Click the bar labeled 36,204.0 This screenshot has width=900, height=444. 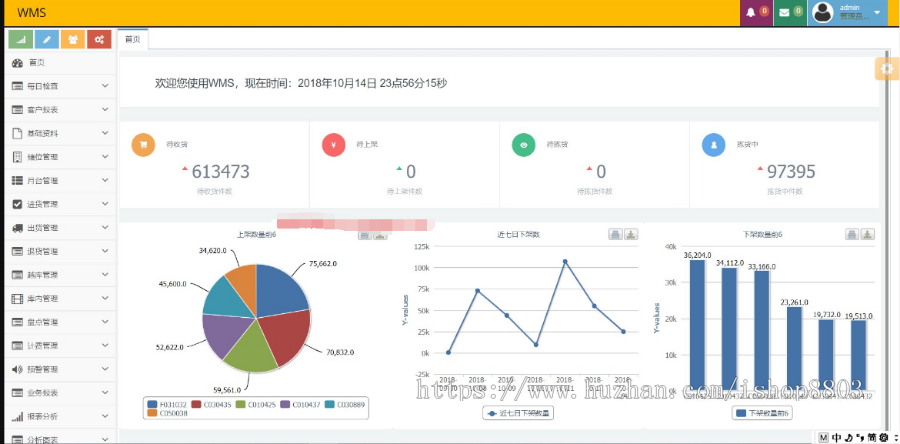(x=697, y=324)
